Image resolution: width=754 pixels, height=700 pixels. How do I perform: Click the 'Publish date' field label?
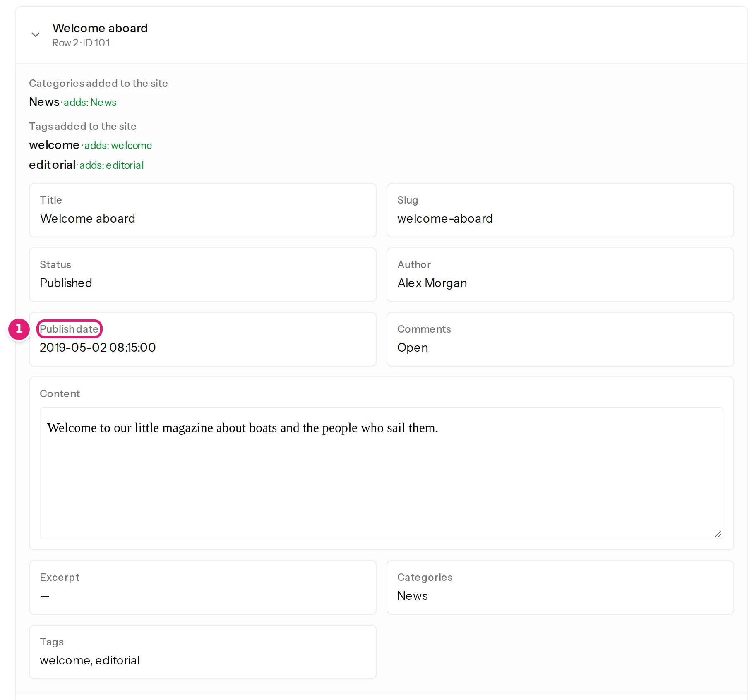[69, 329]
